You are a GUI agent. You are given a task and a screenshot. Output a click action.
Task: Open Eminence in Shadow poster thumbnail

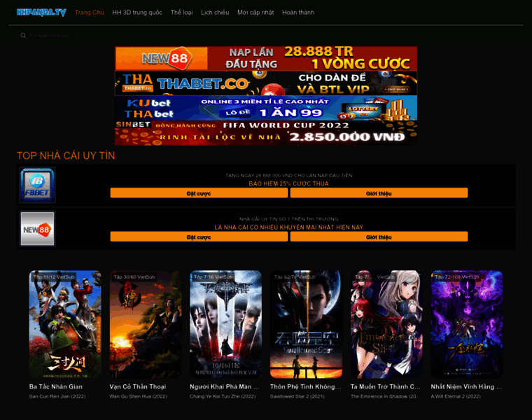[386, 324]
